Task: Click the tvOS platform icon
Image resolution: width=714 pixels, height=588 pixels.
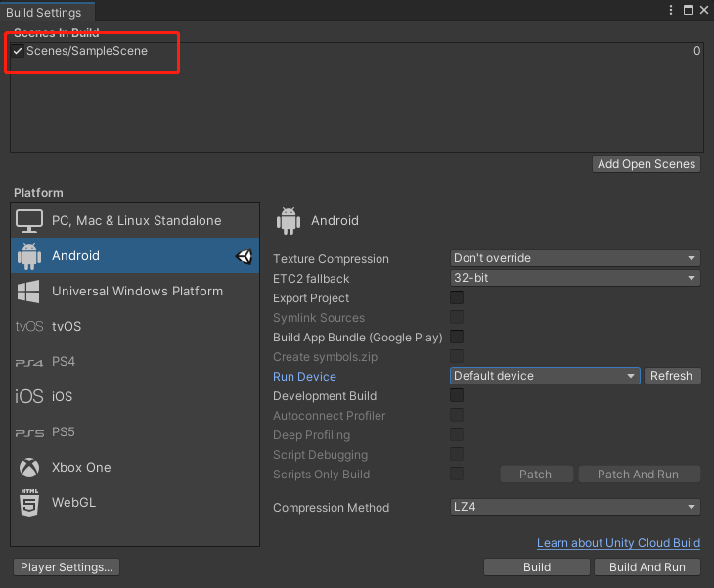Action: pos(29,326)
